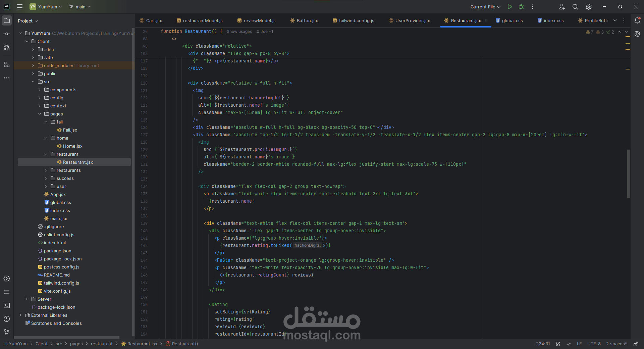The height and width of the screenshot is (349, 644).
Task: Open the Problems tool window
Action: click(x=7, y=319)
